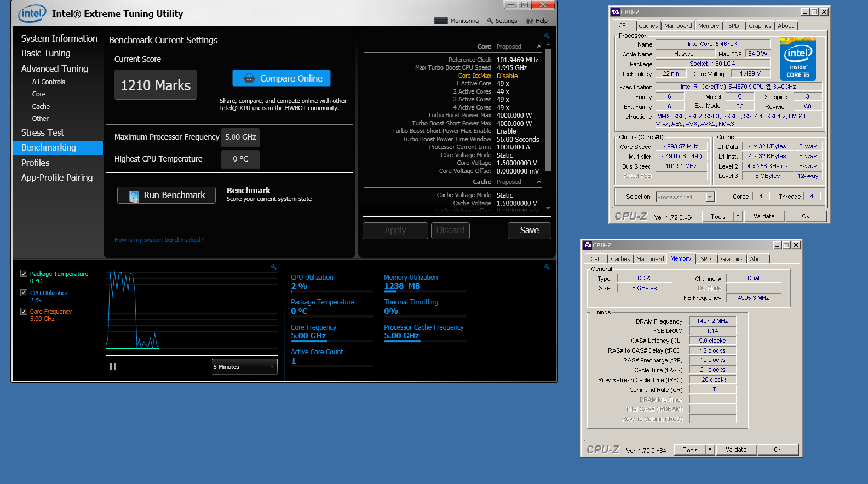Open System Information section
Viewport: 868px width, 484px height.
click(59, 38)
